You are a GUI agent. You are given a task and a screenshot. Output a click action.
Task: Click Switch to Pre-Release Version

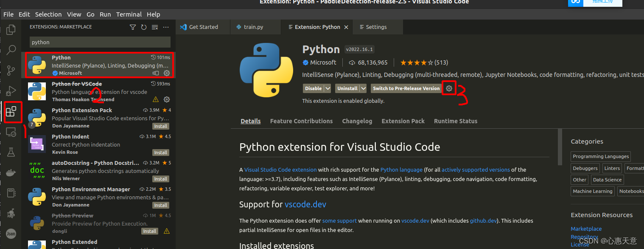(406, 88)
